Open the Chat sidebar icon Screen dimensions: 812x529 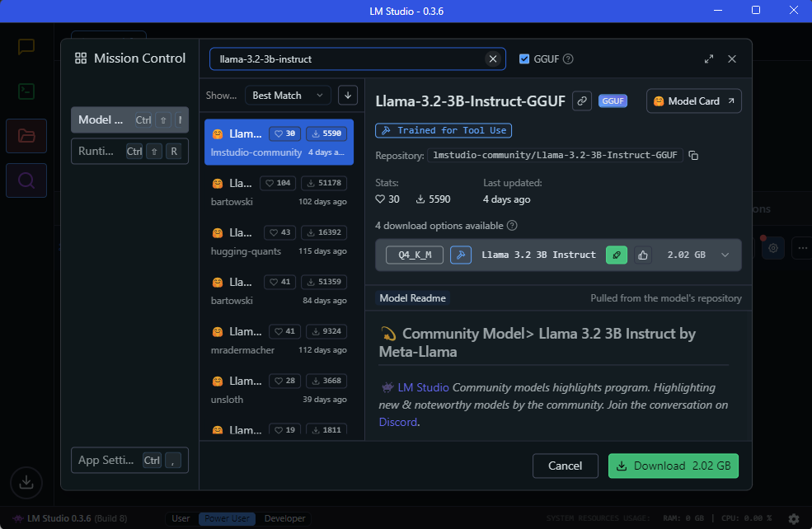click(x=26, y=47)
